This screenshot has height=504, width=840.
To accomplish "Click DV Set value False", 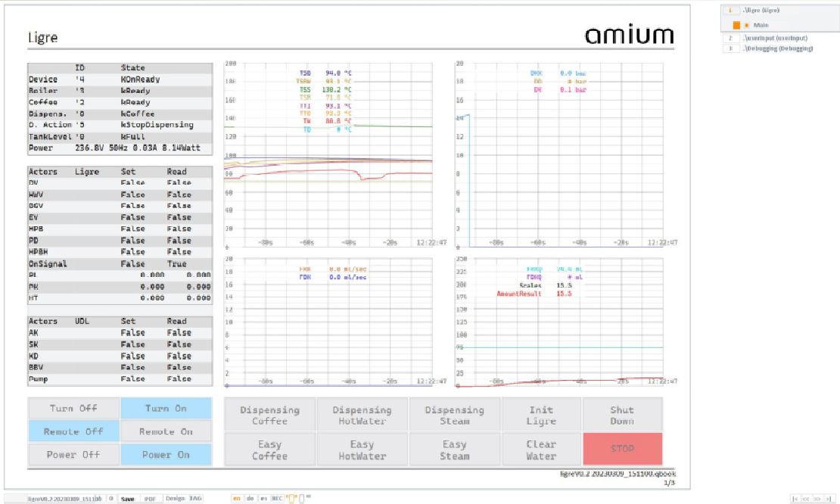I will [x=132, y=182].
